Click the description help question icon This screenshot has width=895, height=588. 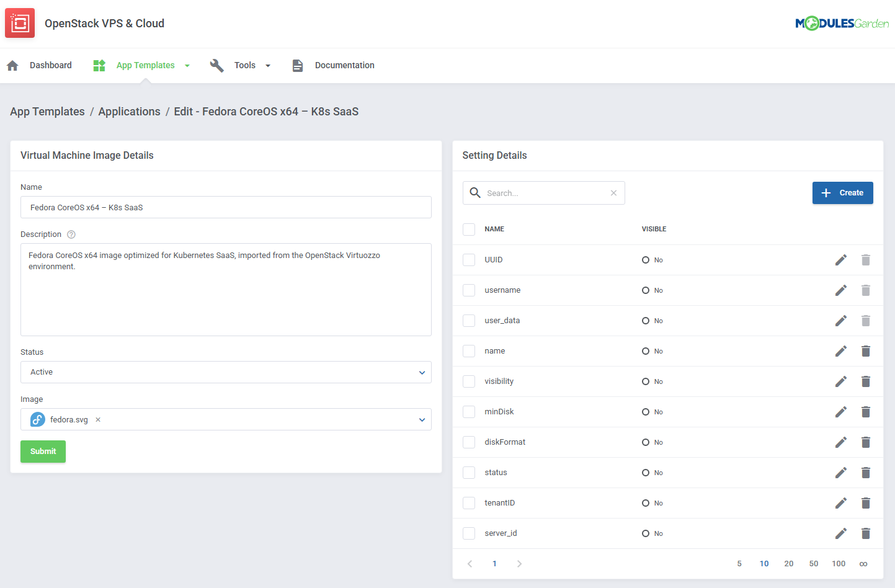click(x=71, y=234)
